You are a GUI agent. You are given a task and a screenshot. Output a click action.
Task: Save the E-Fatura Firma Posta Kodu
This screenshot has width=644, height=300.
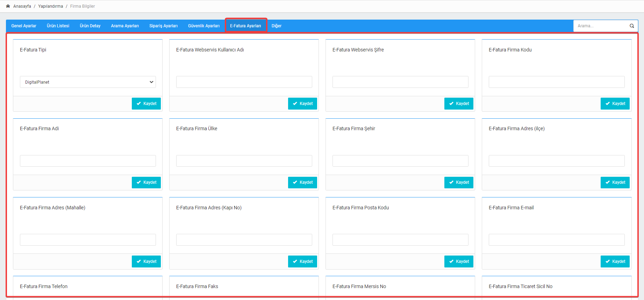click(459, 261)
